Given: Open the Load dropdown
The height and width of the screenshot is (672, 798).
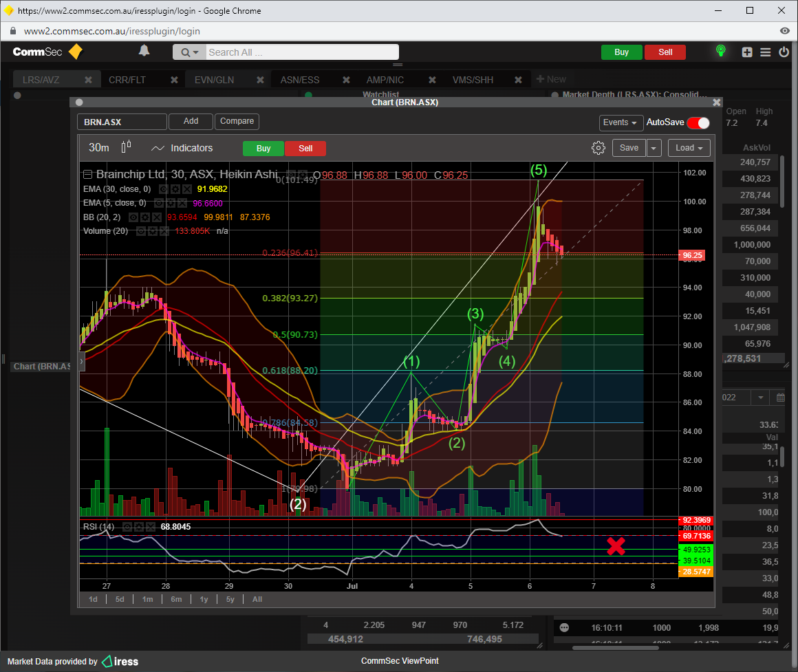Looking at the screenshot, I should 689,148.
